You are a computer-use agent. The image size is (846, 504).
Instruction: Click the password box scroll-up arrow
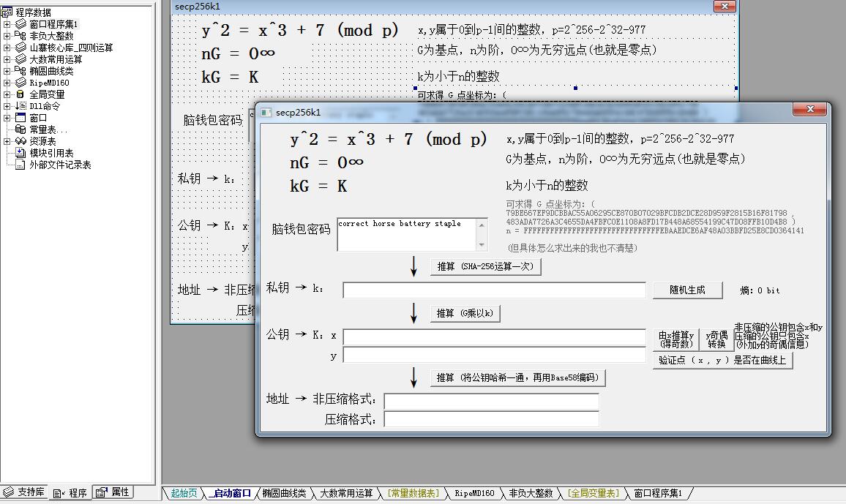(482, 225)
